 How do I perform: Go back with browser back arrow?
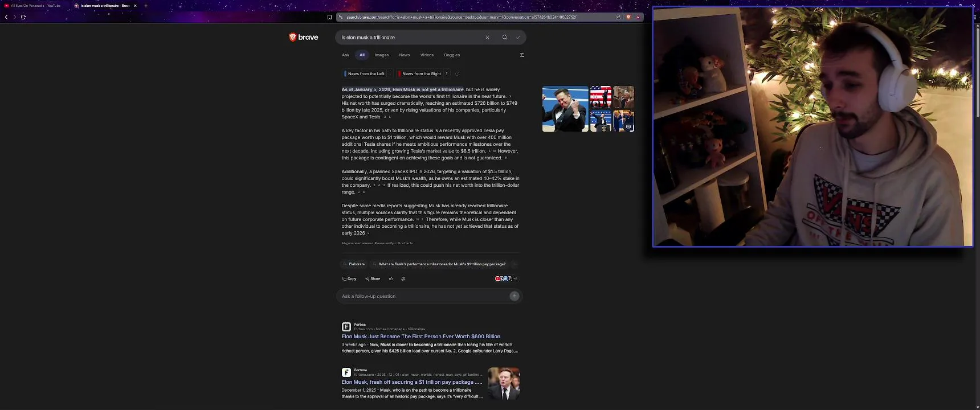[x=6, y=17]
